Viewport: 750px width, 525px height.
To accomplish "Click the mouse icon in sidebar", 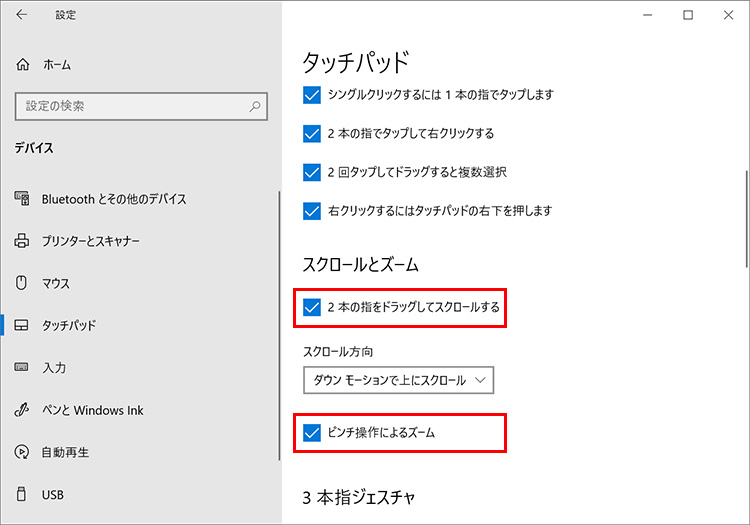I will 23,284.
